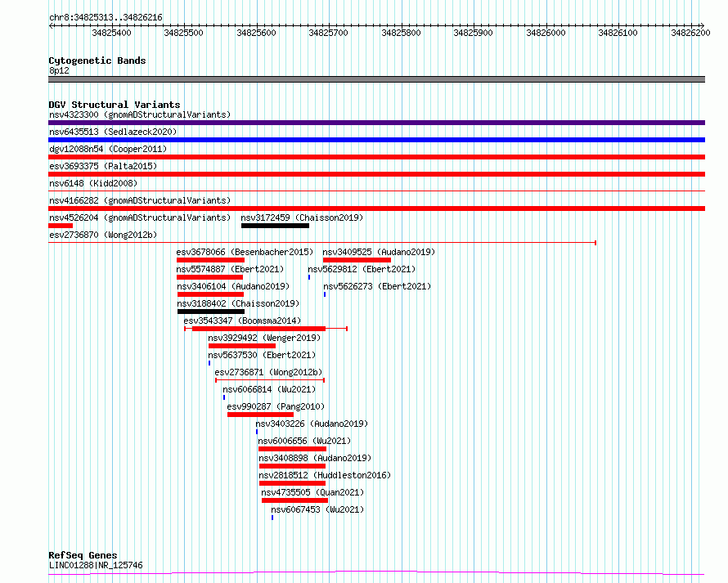Click ruler position 34826000
Image resolution: width=728 pixels, height=583 pixels.
click(546, 33)
